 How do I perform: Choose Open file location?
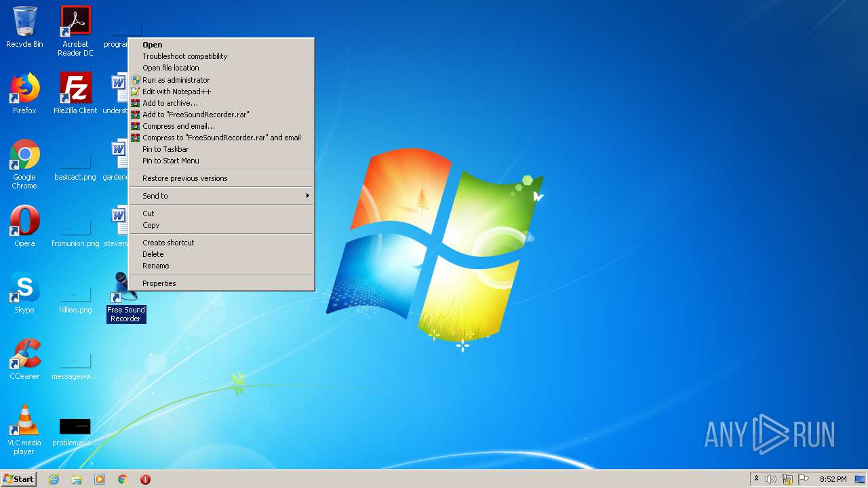coord(221,68)
